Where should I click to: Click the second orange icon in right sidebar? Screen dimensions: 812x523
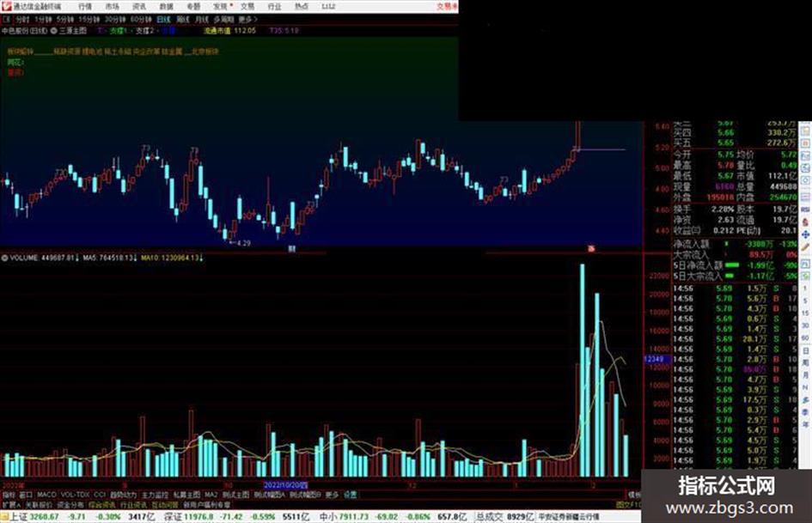coord(805,143)
